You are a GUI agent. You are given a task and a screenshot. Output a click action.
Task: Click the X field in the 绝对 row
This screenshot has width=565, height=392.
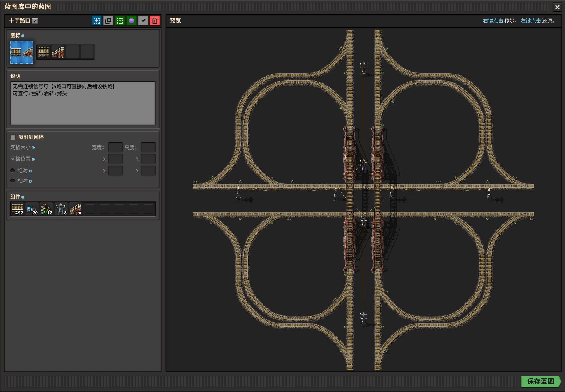point(116,171)
